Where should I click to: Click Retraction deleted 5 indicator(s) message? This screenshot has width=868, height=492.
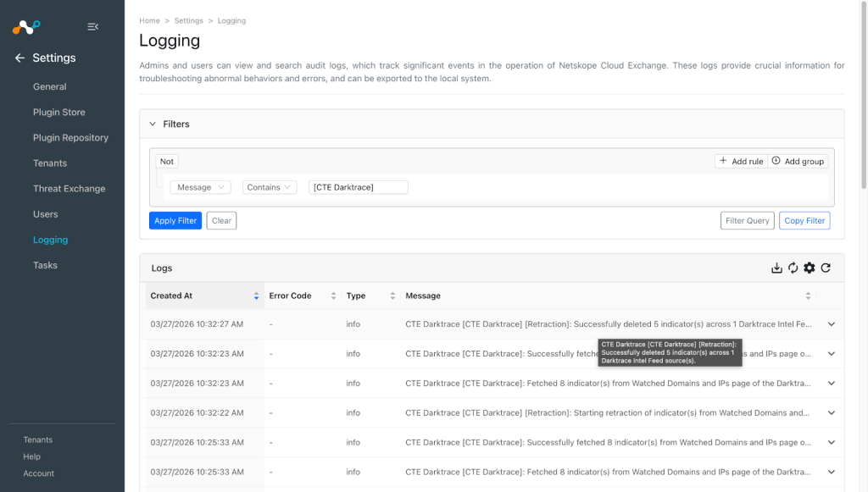tap(609, 324)
